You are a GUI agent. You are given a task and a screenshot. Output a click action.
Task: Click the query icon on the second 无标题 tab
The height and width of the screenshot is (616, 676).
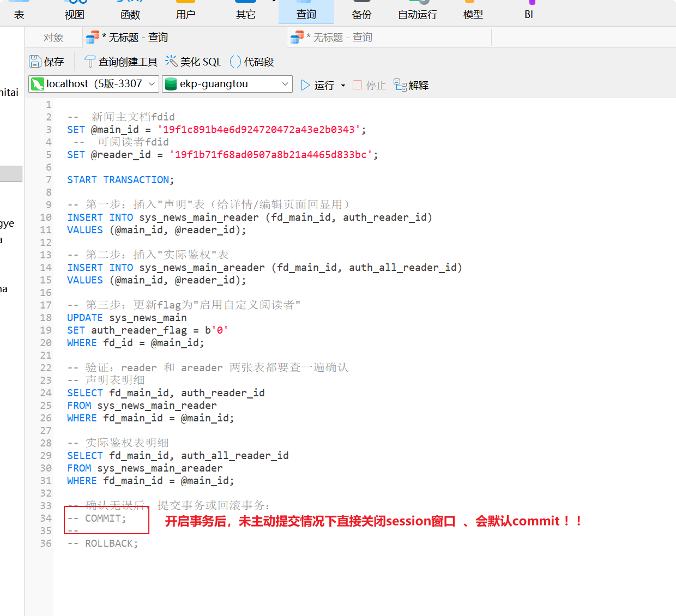(297, 37)
